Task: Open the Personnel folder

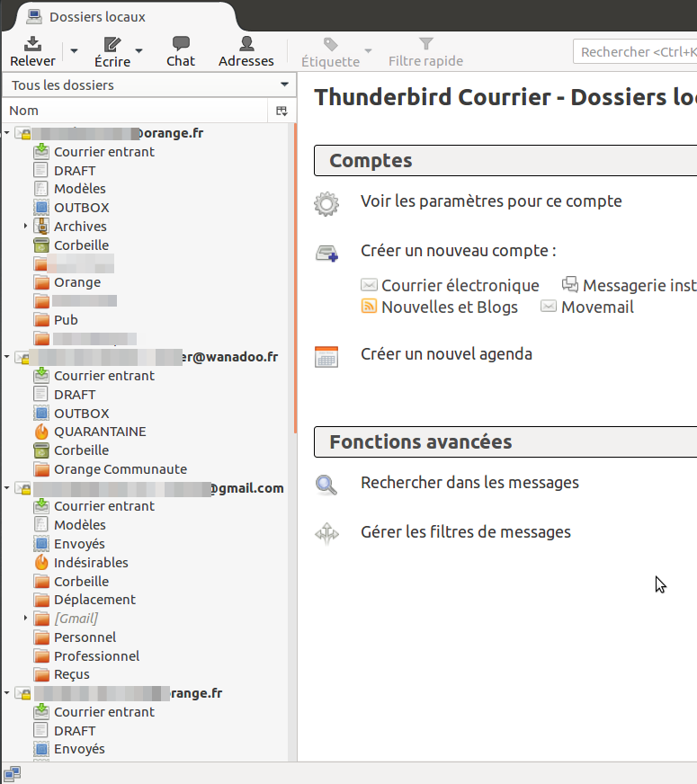Action: (85, 637)
